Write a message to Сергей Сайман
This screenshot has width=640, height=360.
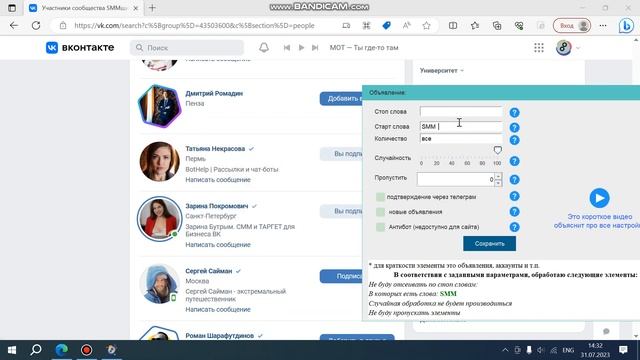218,309
